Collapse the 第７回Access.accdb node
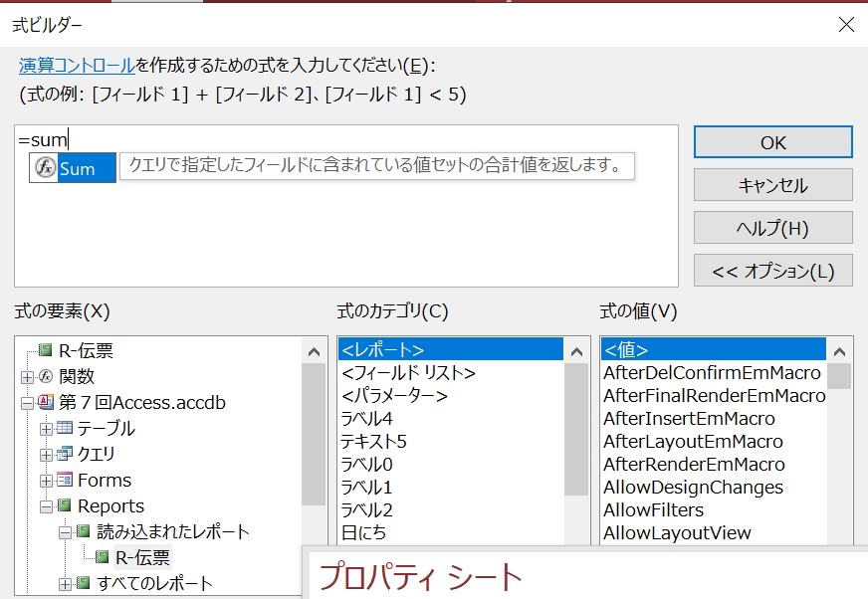Screen dimensions: 868x599 pos(27,403)
